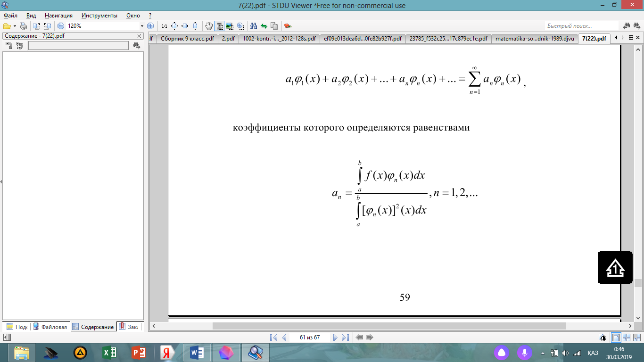Toggle single page view mode
Screen dimensions: 644x362
tap(616, 337)
